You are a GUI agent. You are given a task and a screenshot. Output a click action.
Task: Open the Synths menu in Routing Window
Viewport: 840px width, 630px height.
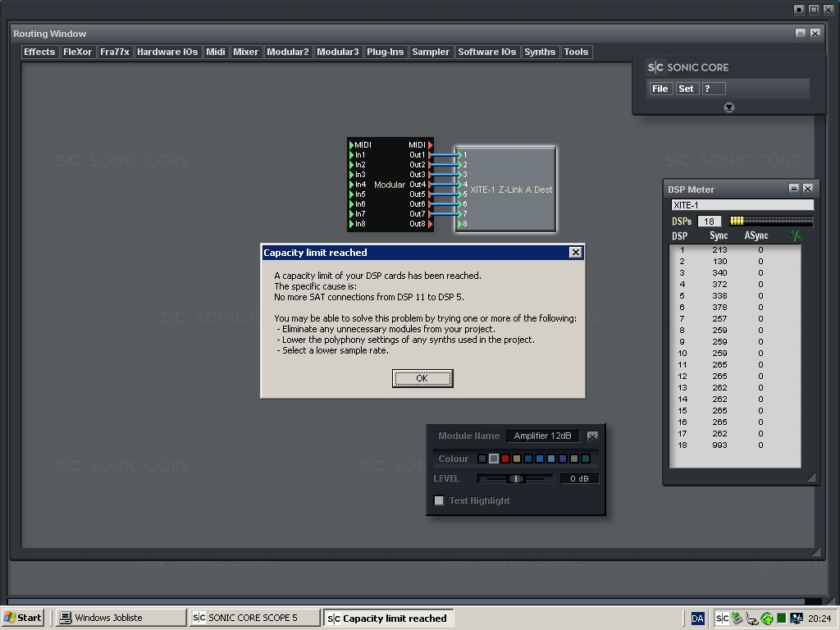click(x=539, y=52)
